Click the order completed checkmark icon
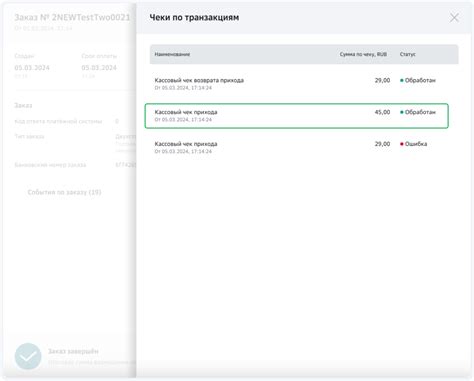 click(x=28, y=356)
